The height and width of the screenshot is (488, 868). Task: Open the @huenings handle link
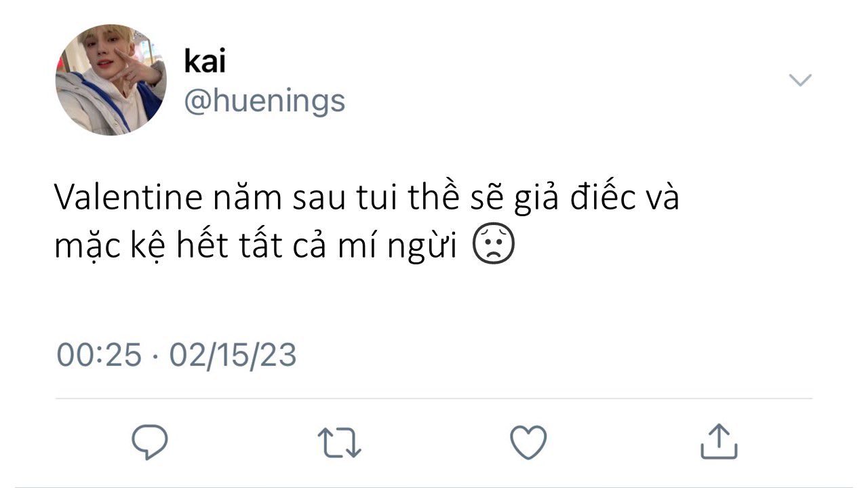point(264,102)
